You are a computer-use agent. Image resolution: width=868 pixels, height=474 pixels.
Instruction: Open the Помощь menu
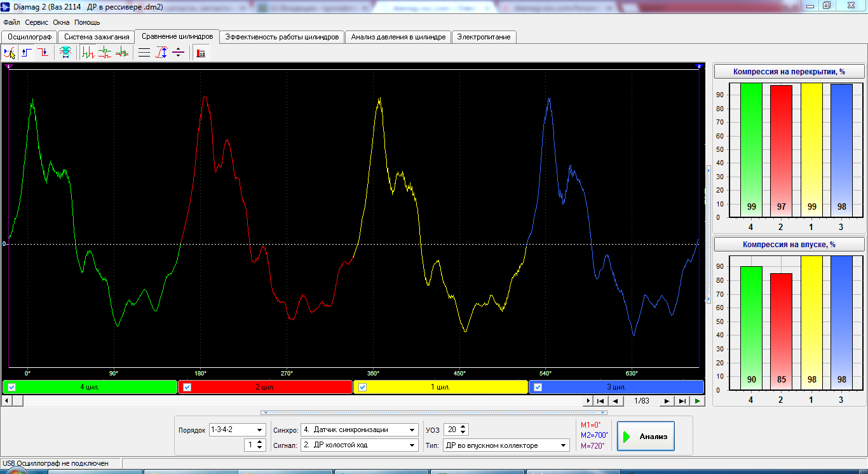point(87,22)
